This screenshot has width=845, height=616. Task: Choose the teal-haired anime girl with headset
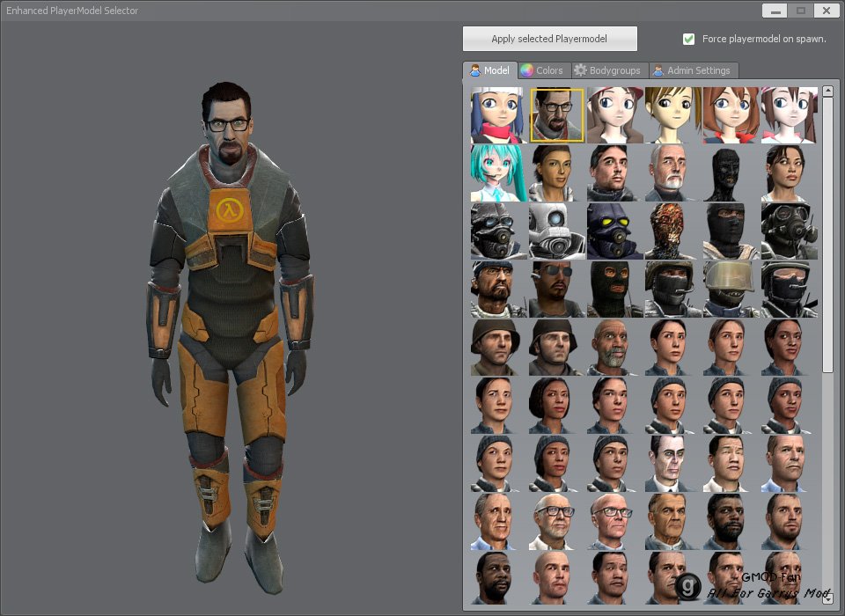tap(498, 173)
